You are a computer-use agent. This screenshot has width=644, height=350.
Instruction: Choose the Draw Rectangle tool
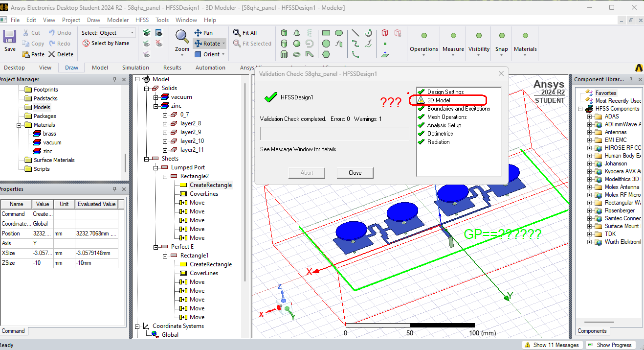(x=326, y=33)
